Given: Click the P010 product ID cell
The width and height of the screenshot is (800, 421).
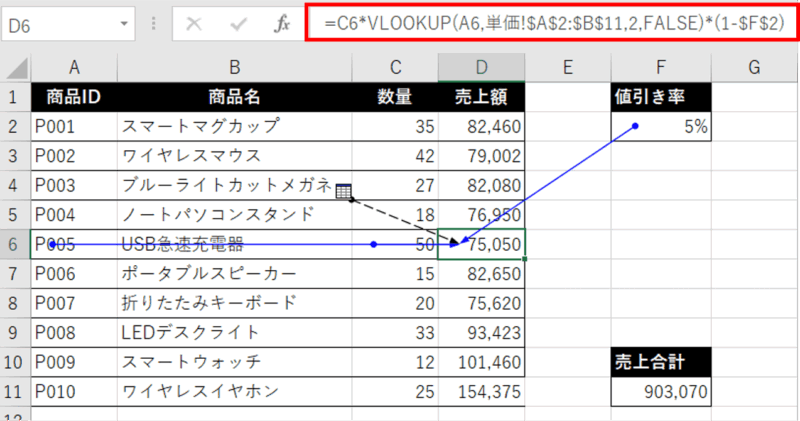Looking at the screenshot, I should coord(73,390).
